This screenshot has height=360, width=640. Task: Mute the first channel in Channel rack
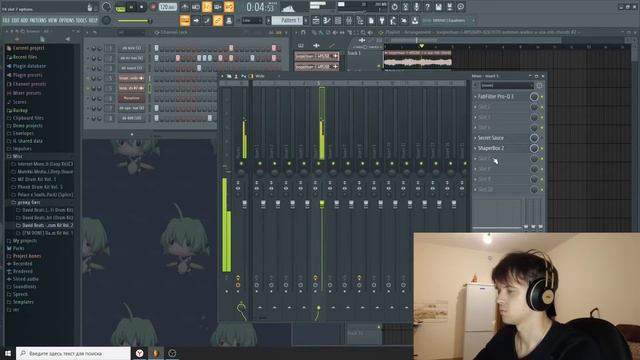pyautogui.click(x=88, y=48)
